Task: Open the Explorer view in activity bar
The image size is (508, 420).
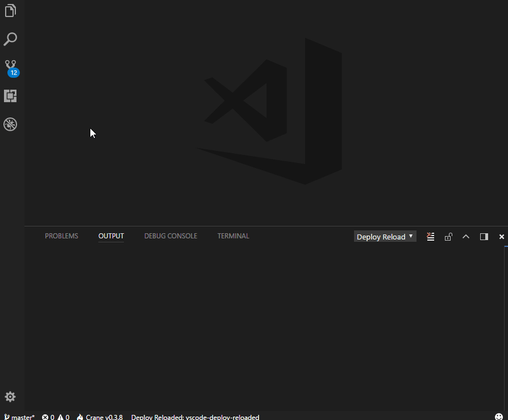Action: point(10,11)
